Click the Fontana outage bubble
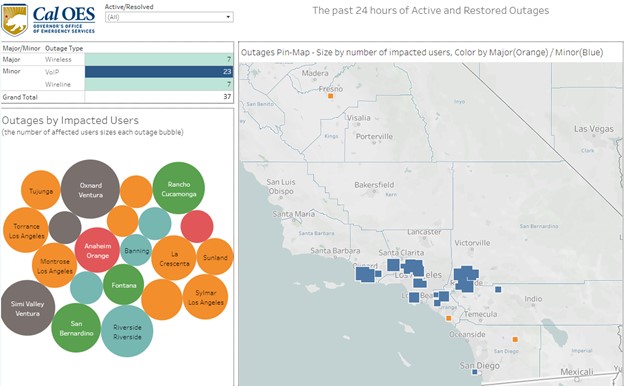 coord(123,285)
